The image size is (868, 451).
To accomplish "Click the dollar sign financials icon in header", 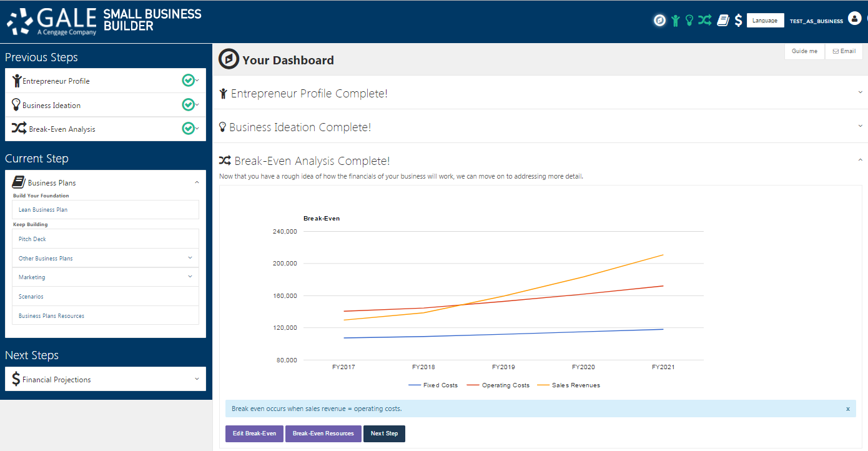I will [x=738, y=21].
